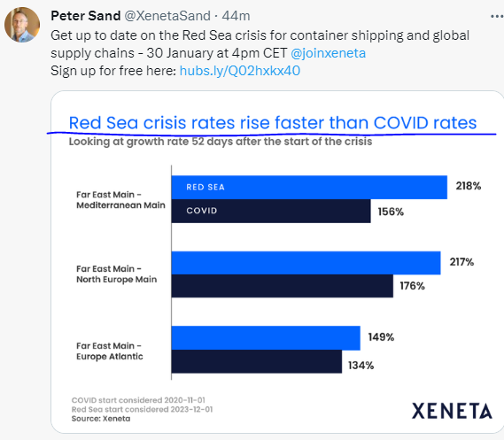Screen dimensions: 504x440
Task: Click the 176% North Europe dark bar
Action: click(283, 286)
